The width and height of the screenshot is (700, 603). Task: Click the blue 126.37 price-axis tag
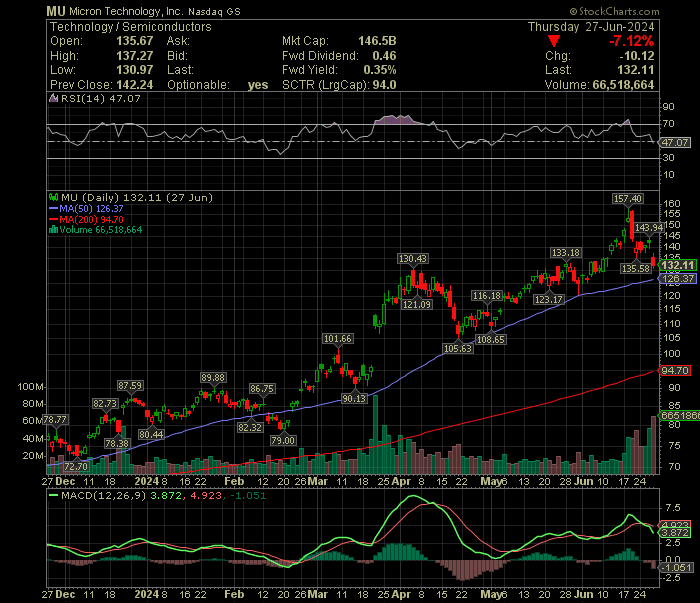click(678, 279)
